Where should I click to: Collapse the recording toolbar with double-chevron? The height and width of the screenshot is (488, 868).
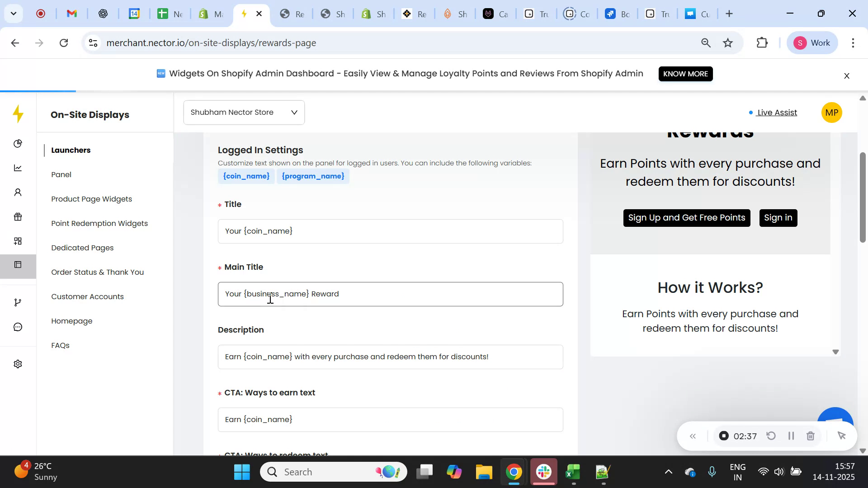tap(693, 436)
